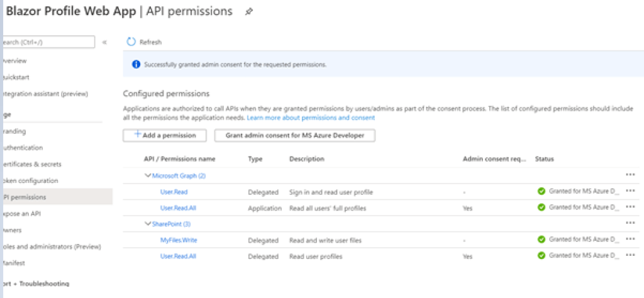Open the ellipsis menu for SharePoint group row

(630, 223)
